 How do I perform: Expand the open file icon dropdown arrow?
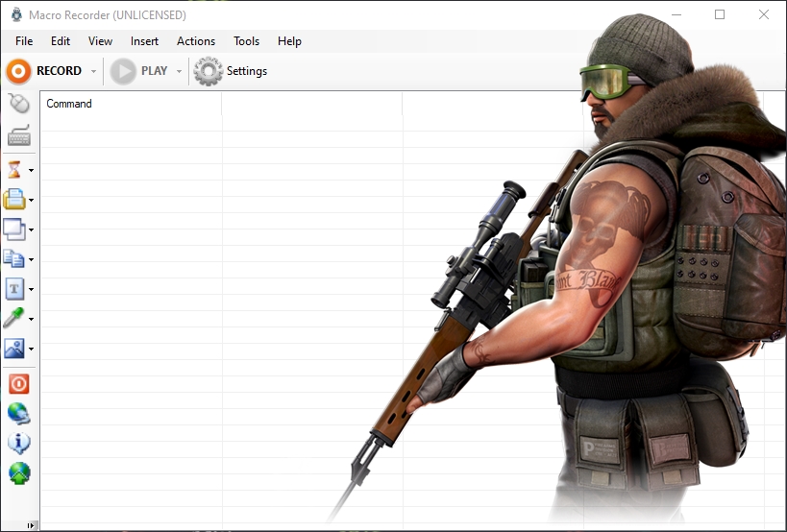[x=31, y=200]
